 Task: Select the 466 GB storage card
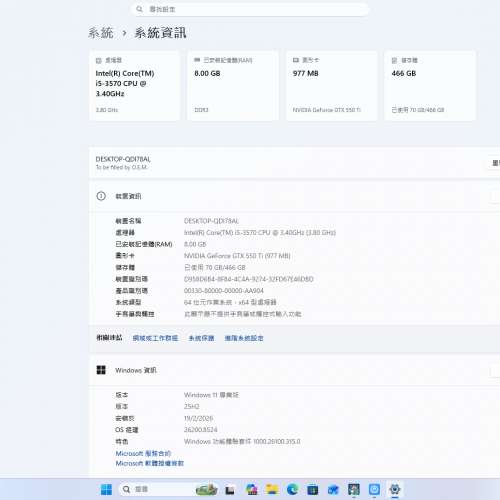pos(430,86)
